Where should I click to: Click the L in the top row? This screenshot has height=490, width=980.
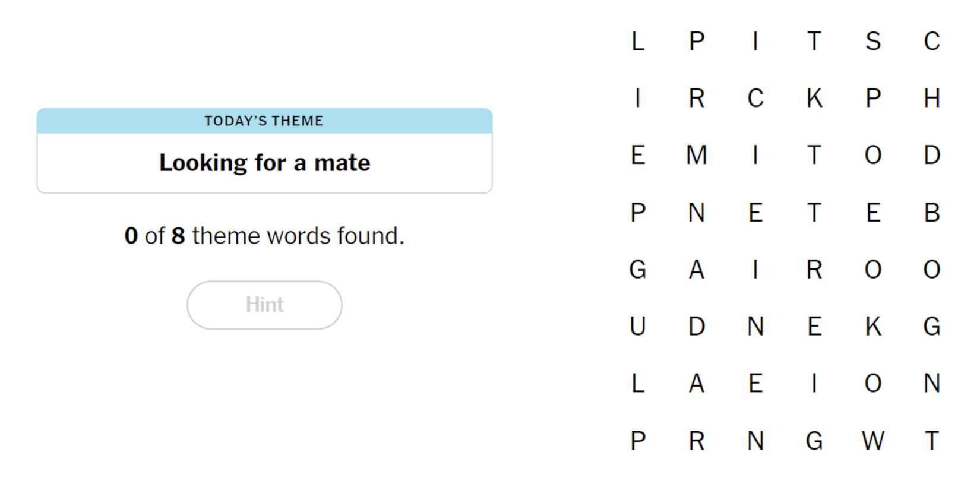pos(637,42)
